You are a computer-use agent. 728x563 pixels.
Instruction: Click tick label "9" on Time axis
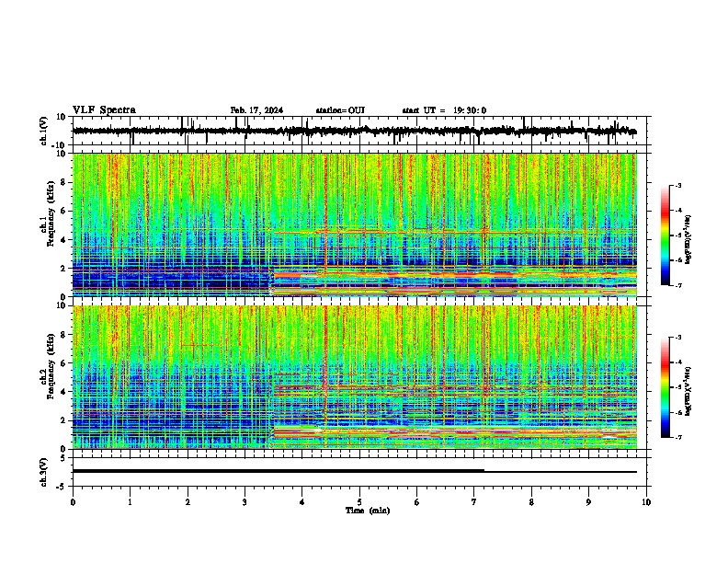(x=588, y=502)
